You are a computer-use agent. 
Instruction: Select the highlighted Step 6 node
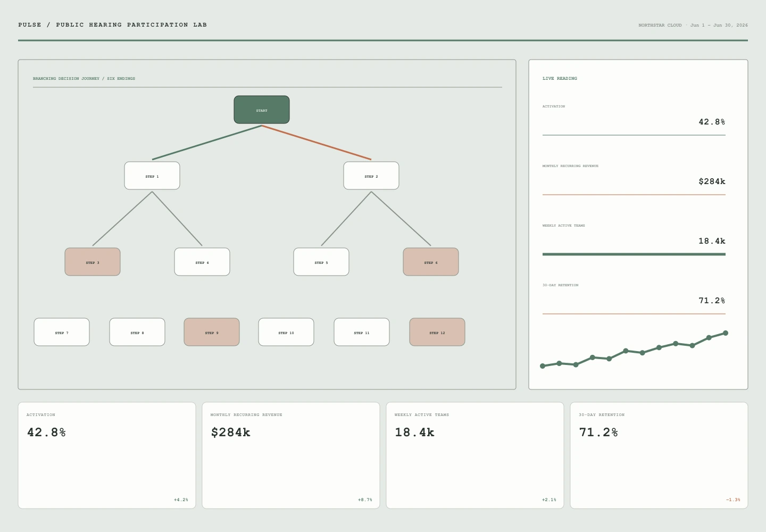pyautogui.click(x=431, y=262)
